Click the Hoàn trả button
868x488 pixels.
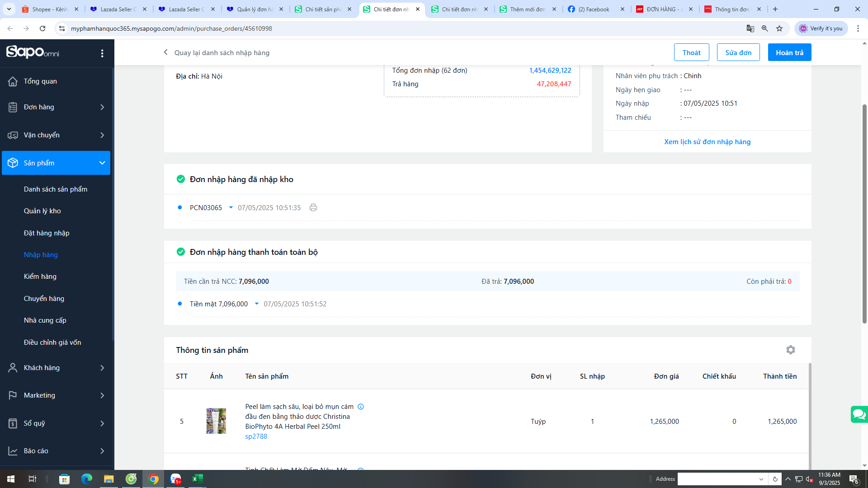789,52
